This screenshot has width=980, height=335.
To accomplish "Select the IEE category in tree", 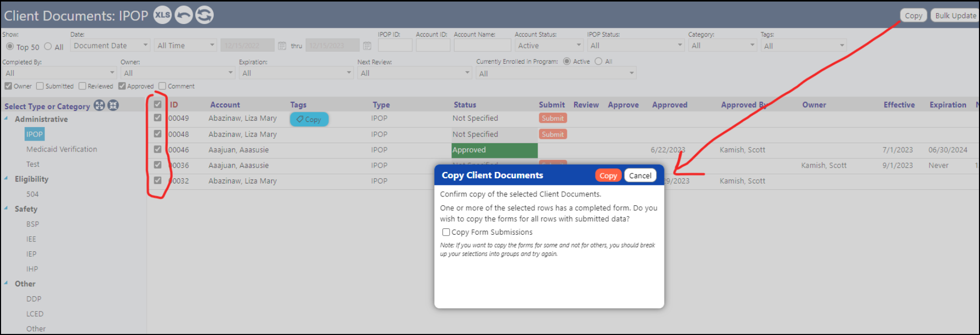I will pyautogui.click(x=31, y=239).
